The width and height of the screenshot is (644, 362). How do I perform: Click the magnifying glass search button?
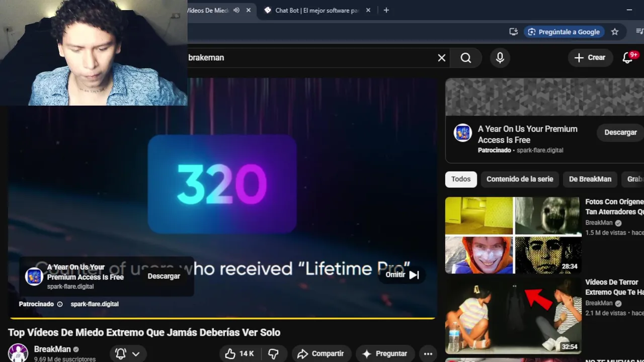(466, 58)
